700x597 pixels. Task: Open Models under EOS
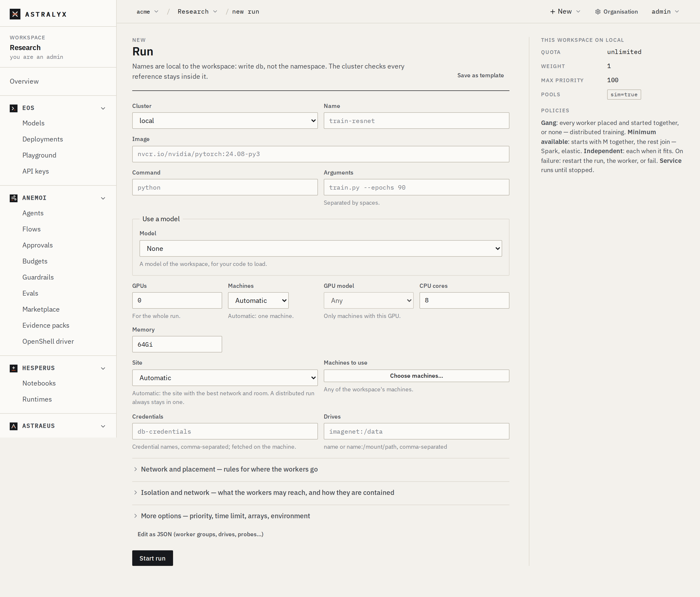34,123
